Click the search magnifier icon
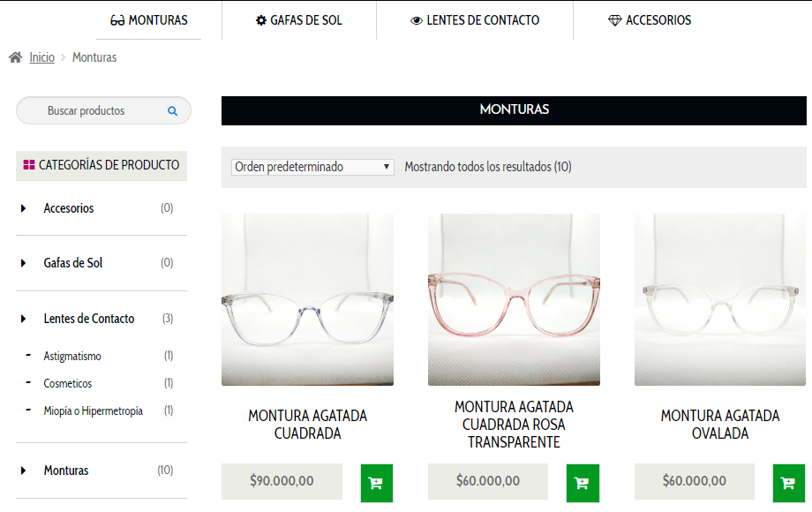Viewport: 812px width, 512px height. point(172,111)
